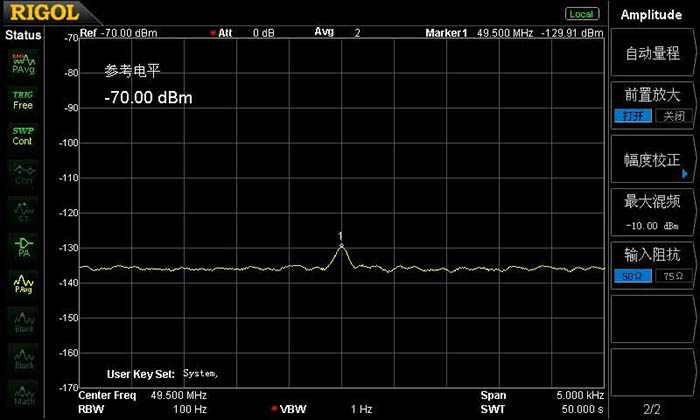
Task: Select the TRIG Free trigger icon
Action: (23, 99)
